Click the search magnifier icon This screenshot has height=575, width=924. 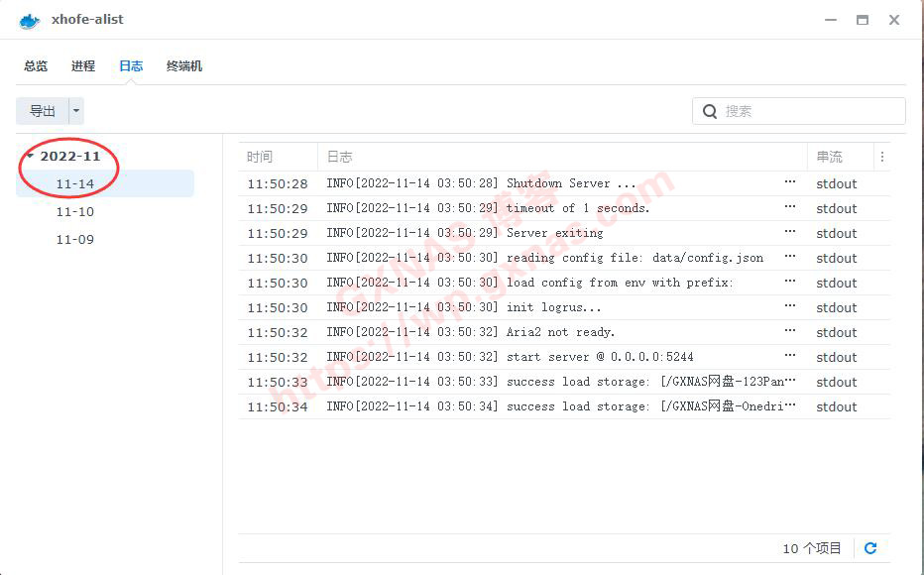tap(710, 111)
